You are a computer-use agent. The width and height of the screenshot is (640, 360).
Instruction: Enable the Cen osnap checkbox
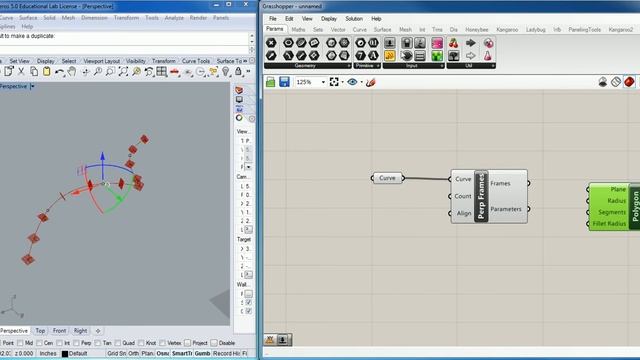[40, 343]
